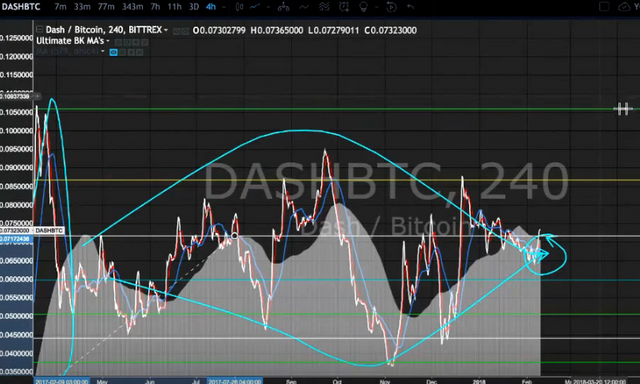Remove the MA indicator with its X
The image size is (640, 384).
click(140, 52)
